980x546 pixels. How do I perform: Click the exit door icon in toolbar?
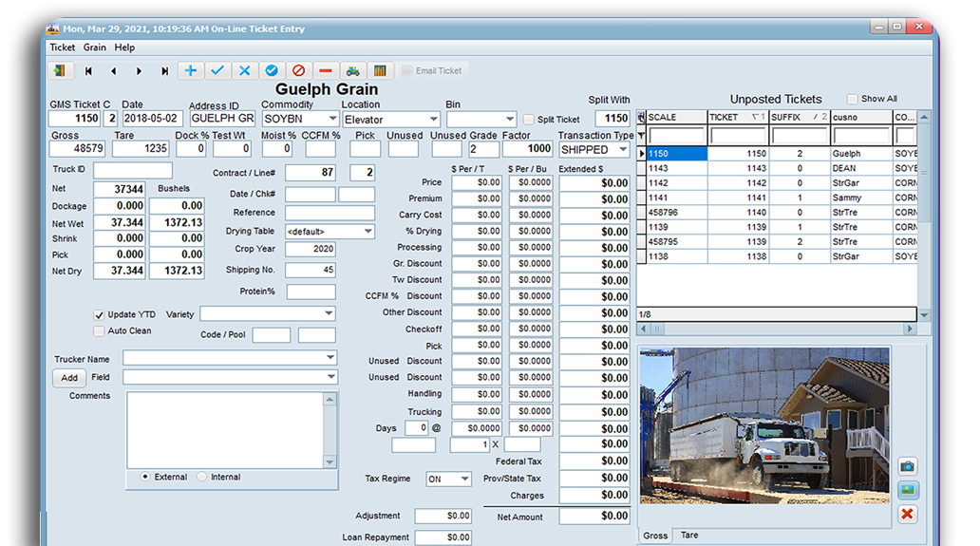tap(60, 70)
